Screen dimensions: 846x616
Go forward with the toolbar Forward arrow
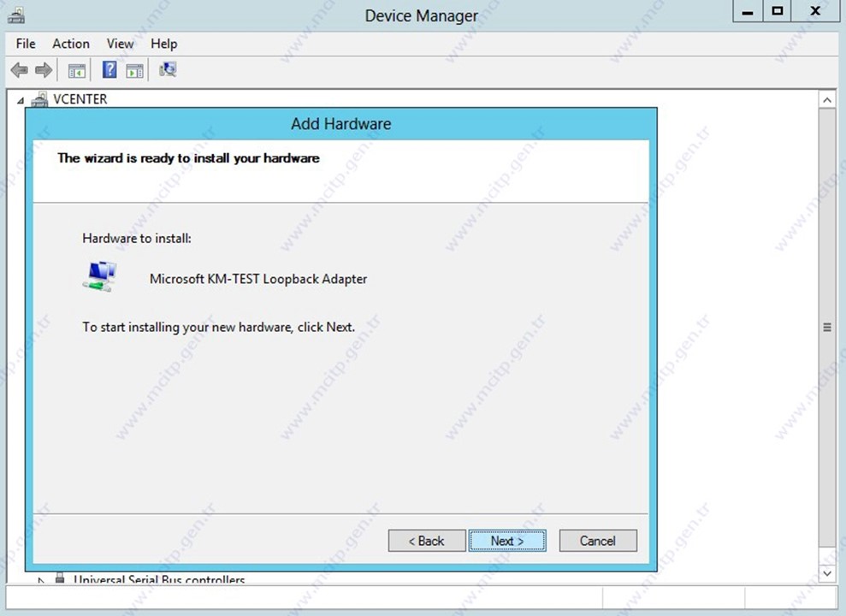[x=44, y=69]
